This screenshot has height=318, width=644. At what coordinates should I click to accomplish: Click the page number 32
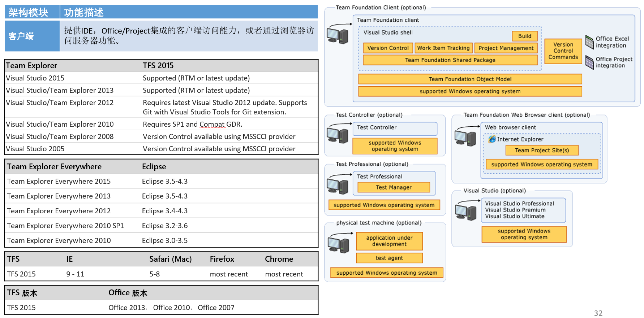[598, 313]
